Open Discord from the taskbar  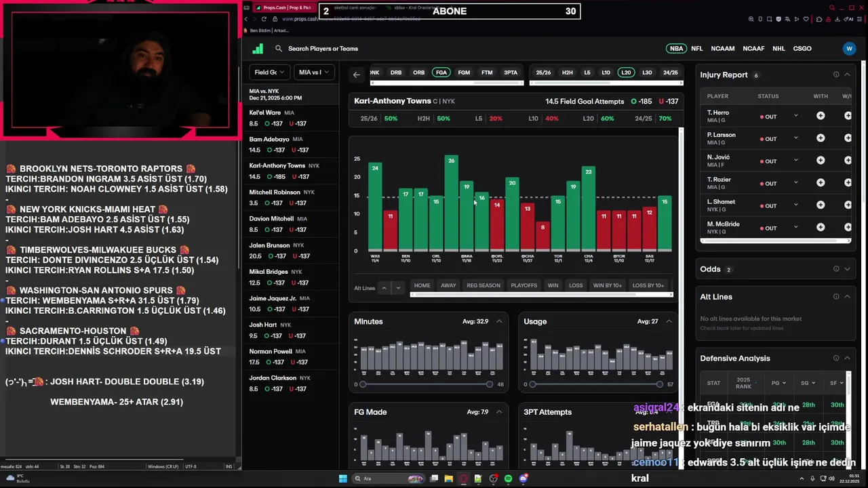click(523, 479)
